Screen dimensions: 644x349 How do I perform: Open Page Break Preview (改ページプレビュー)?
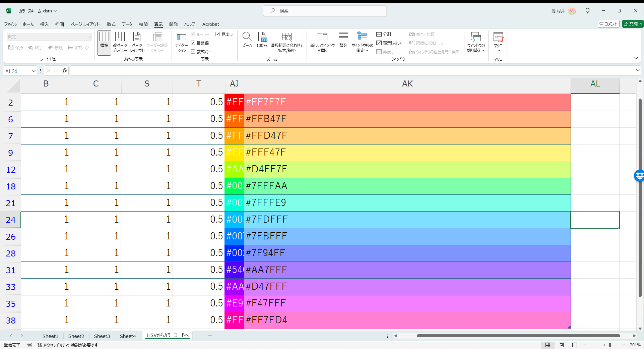coord(120,42)
